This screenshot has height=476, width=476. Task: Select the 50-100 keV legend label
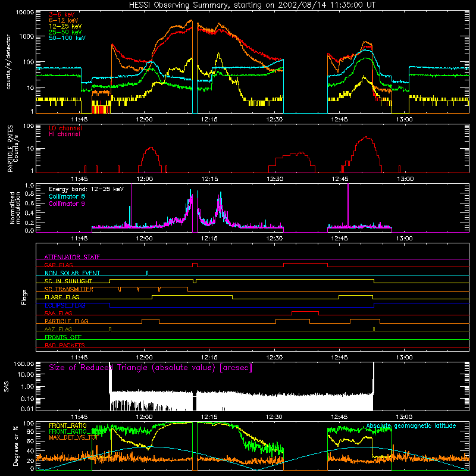[67, 37]
